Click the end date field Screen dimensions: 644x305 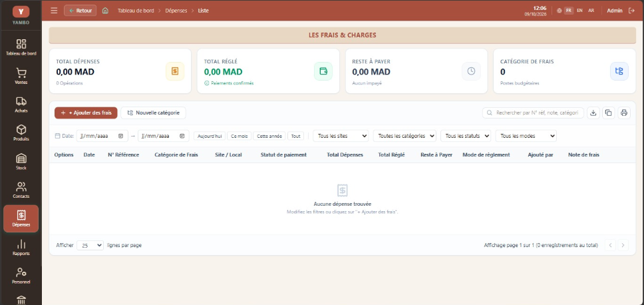pos(164,136)
